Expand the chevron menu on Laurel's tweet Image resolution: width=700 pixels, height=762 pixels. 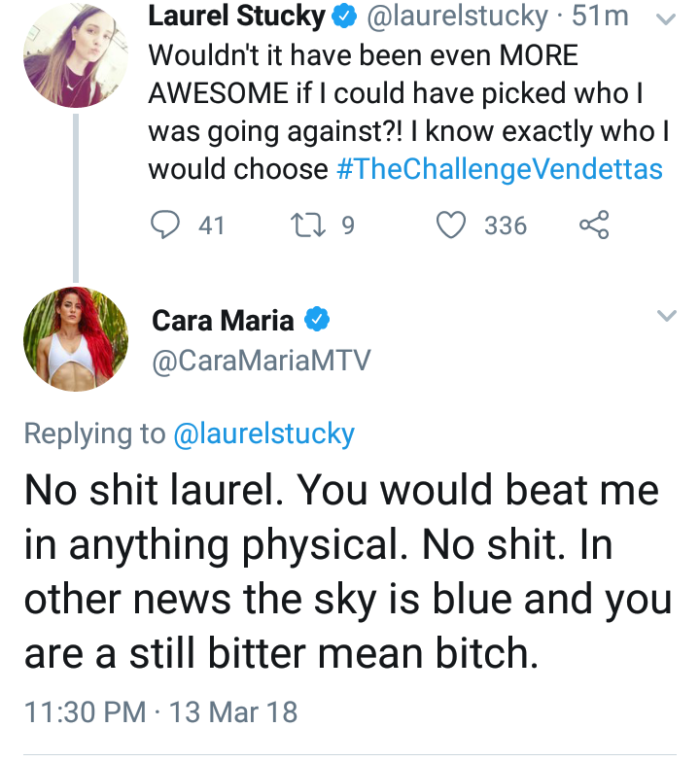667,19
